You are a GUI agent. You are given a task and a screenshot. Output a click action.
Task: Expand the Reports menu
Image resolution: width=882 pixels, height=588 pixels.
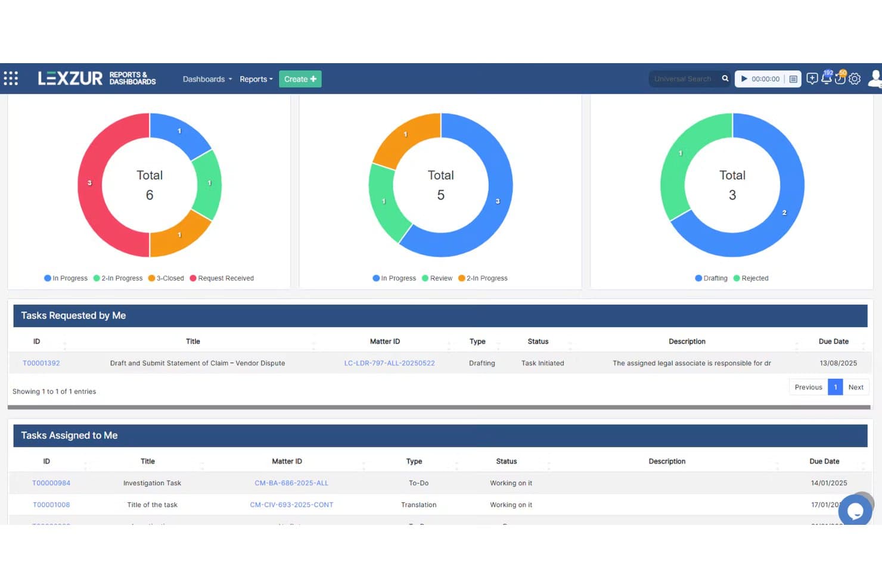pyautogui.click(x=256, y=79)
